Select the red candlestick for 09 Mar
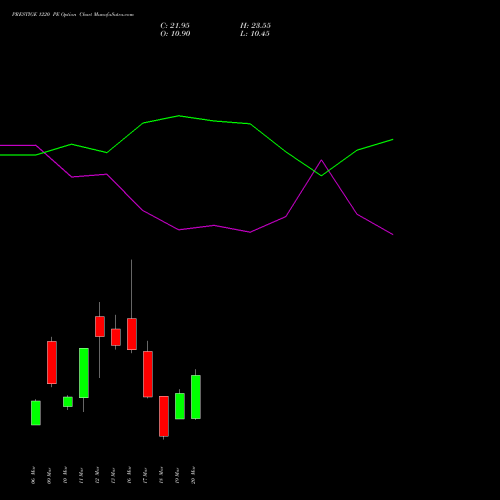 tap(52, 362)
